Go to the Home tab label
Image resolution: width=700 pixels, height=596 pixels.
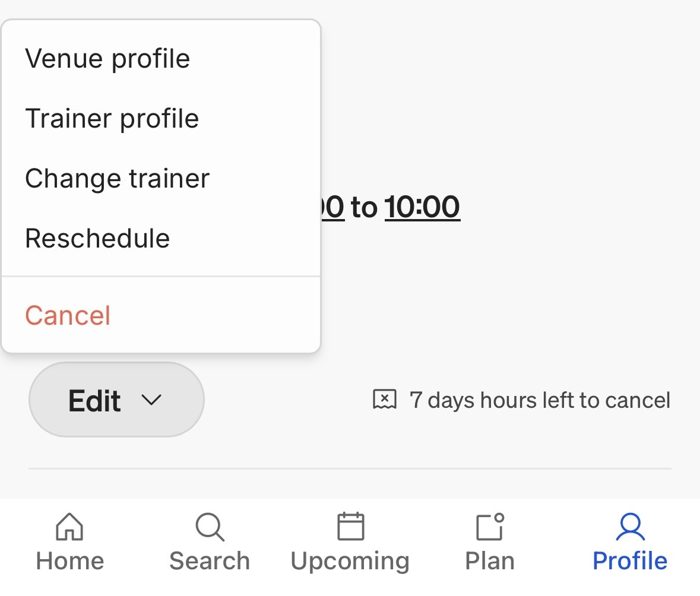pyautogui.click(x=70, y=561)
